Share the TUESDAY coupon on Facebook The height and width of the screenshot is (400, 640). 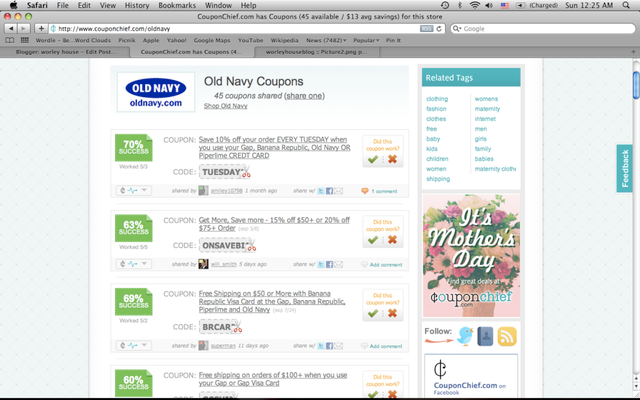coord(329,191)
